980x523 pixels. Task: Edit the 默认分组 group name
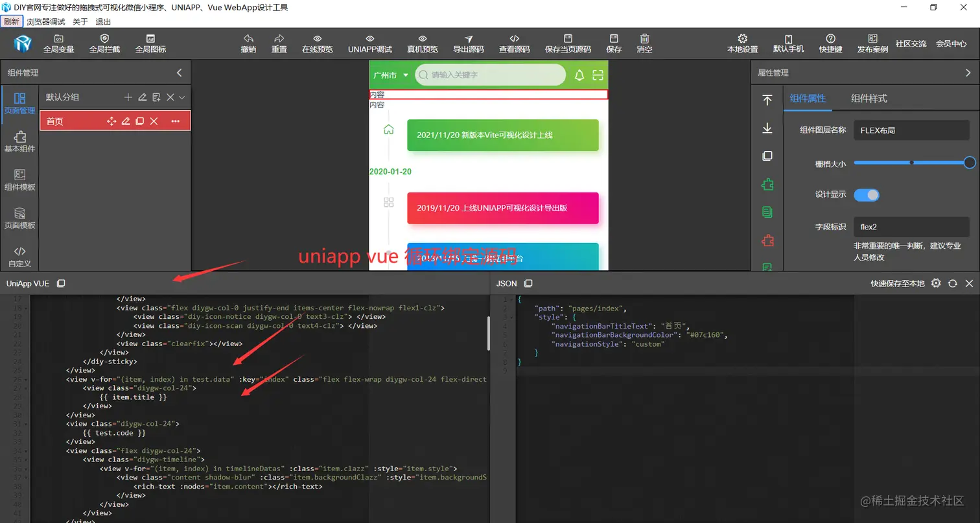(x=143, y=97)
